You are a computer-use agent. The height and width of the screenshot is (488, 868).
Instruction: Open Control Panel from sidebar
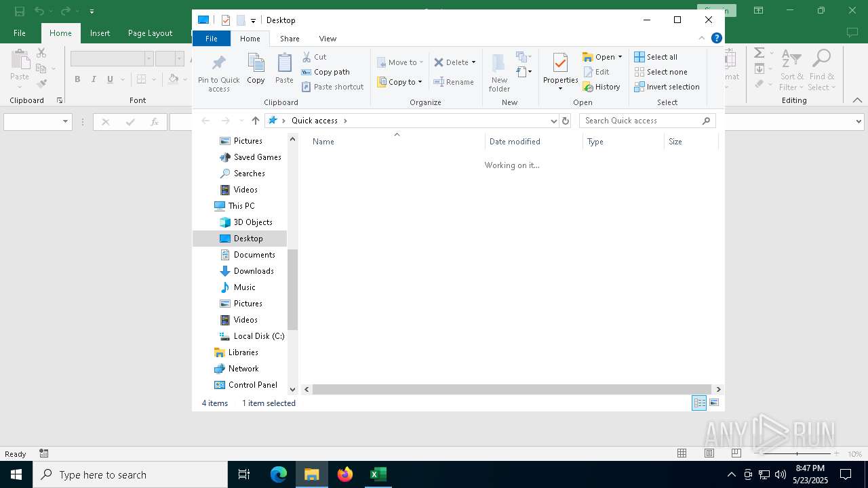(x=245, y=385)
